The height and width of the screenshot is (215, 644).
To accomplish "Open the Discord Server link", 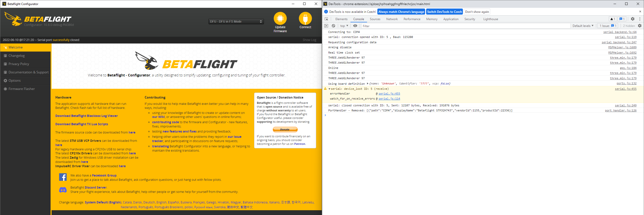I will 96,188.
